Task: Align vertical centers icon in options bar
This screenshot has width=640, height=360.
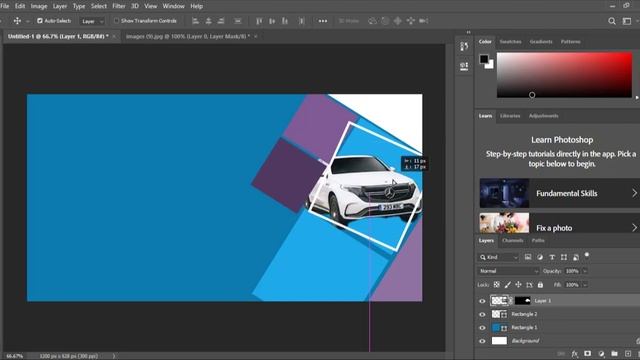Action: pyautogui.click(x=272, y=21)
